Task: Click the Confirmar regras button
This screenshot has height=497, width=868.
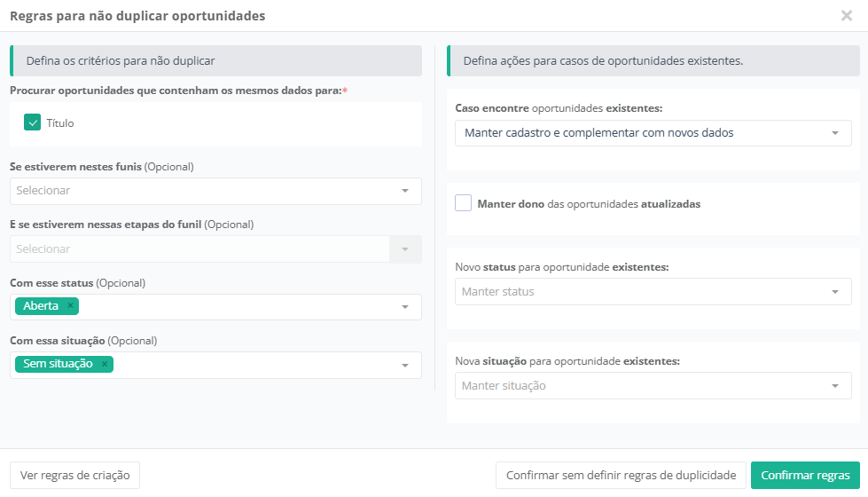Action: pyautogui.click(x=805, y=476)
